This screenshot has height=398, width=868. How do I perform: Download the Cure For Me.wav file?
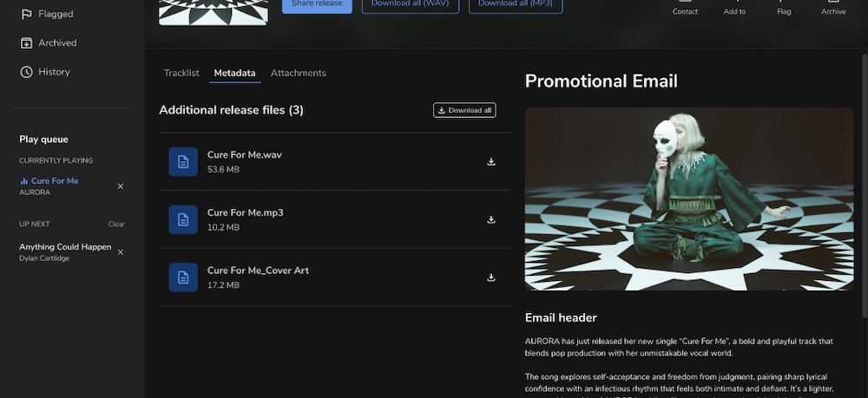coord(490,162)
